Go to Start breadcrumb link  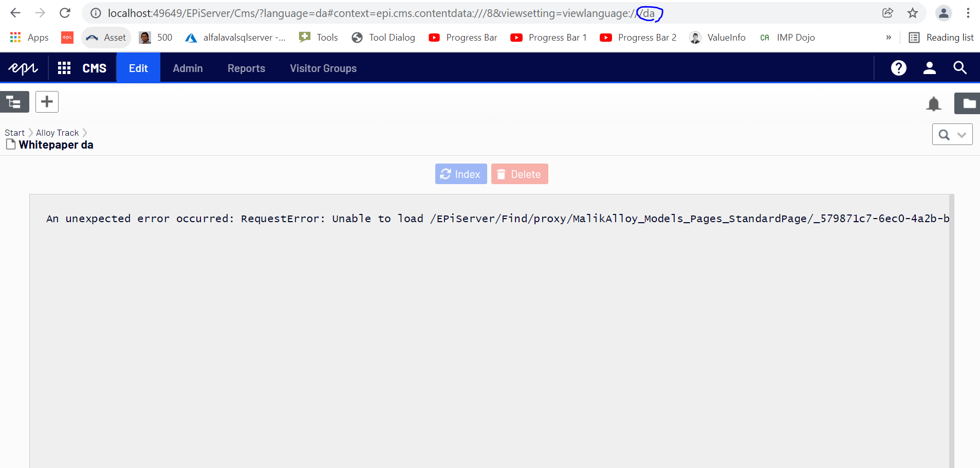point(14,133)
